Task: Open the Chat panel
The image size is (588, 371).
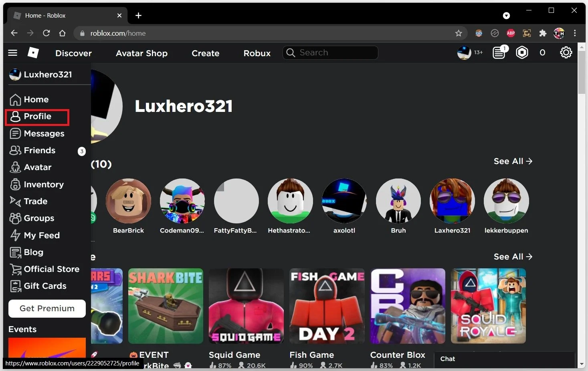Action: point(504,359)
